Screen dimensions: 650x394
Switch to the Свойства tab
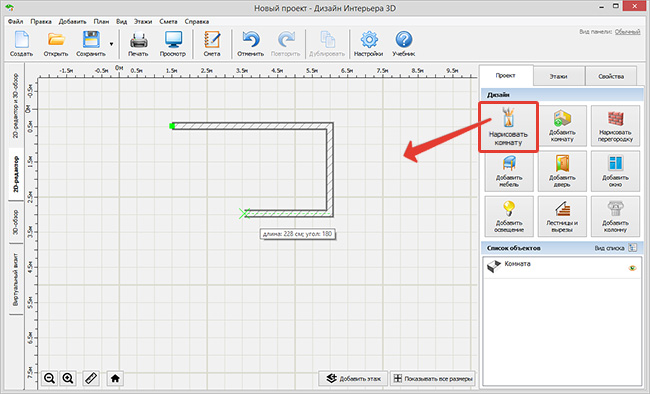(611, 76)
